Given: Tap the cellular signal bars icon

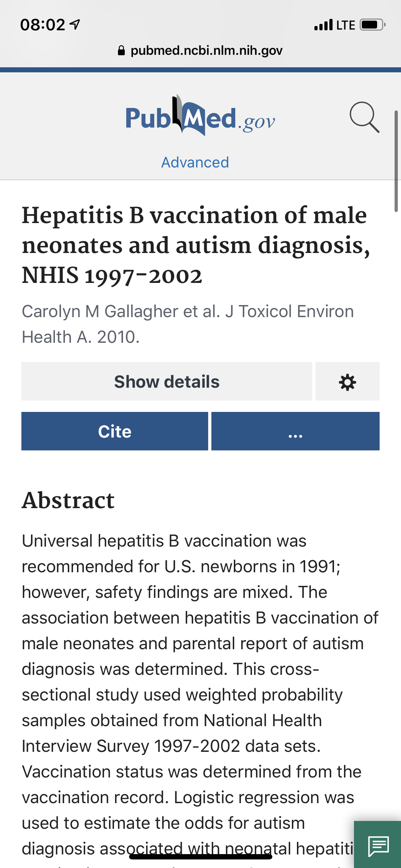Looking at the screenshot, I should pyautogui.click(x=323, y=25).
